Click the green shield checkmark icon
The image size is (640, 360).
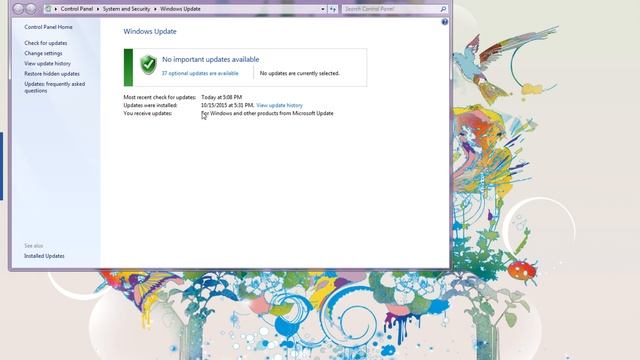point(148,64)
